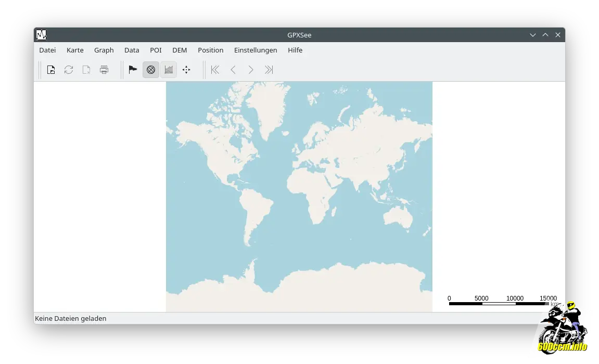Go to the next file arrow

point(251,70)
